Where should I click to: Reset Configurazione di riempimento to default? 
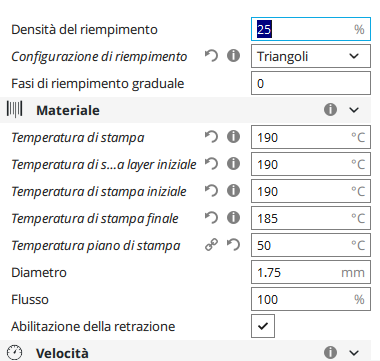pyautogui.click(x=211, y=56)
